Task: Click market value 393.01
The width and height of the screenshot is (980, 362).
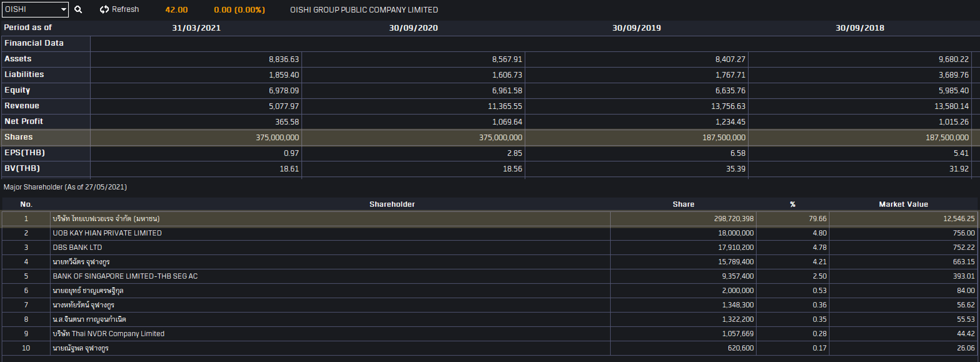Action: point(964,276)
